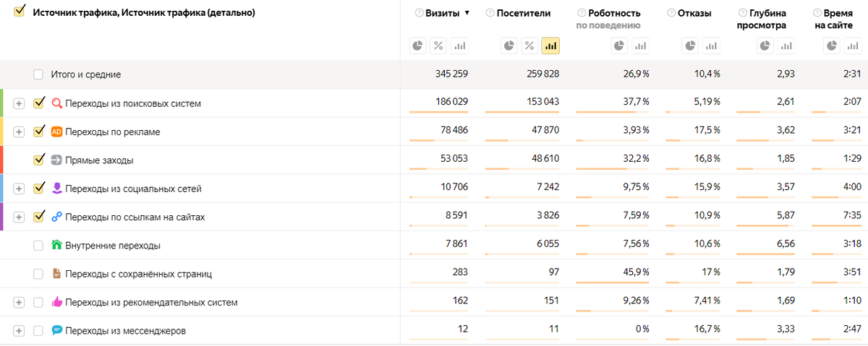Expand the Переходы по рекламе row
The image size is (868, 346).
pyautogui.click(x=19, y=132)
